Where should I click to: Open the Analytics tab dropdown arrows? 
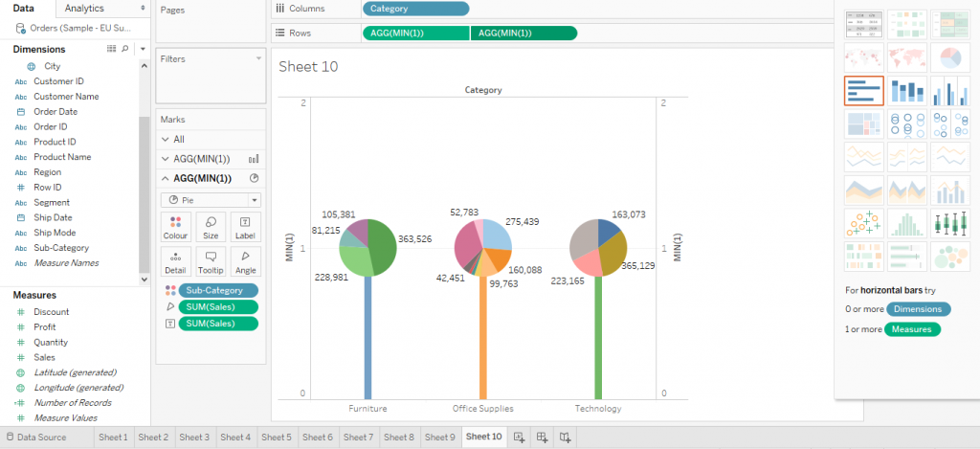pyautogui.click(x=144, y=8)
